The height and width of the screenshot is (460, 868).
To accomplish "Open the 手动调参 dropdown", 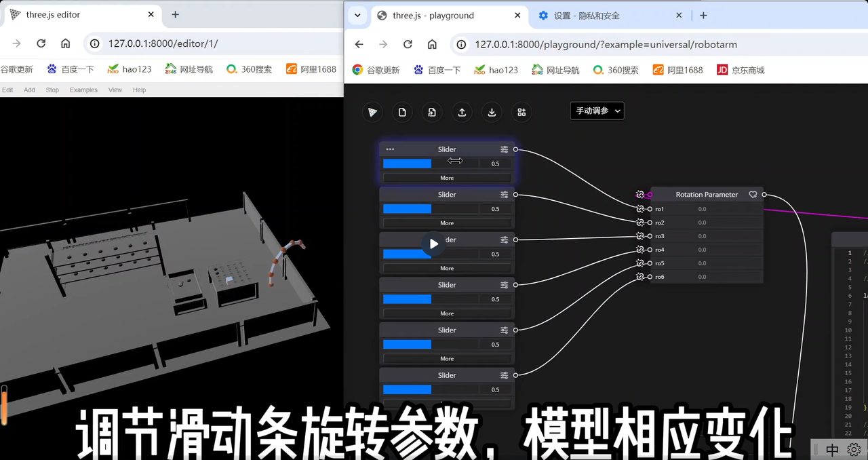I will tap(597, 111).
